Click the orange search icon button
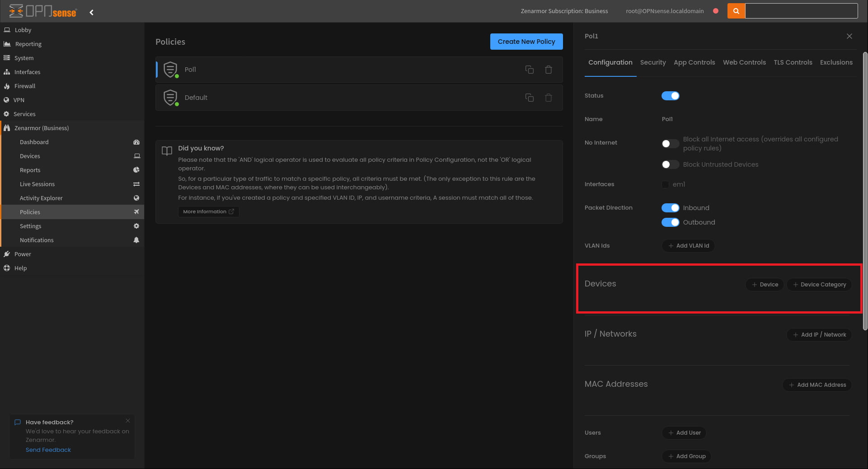Screen dimensions: 868x469 pyautogui.click(x=736, y=11)
